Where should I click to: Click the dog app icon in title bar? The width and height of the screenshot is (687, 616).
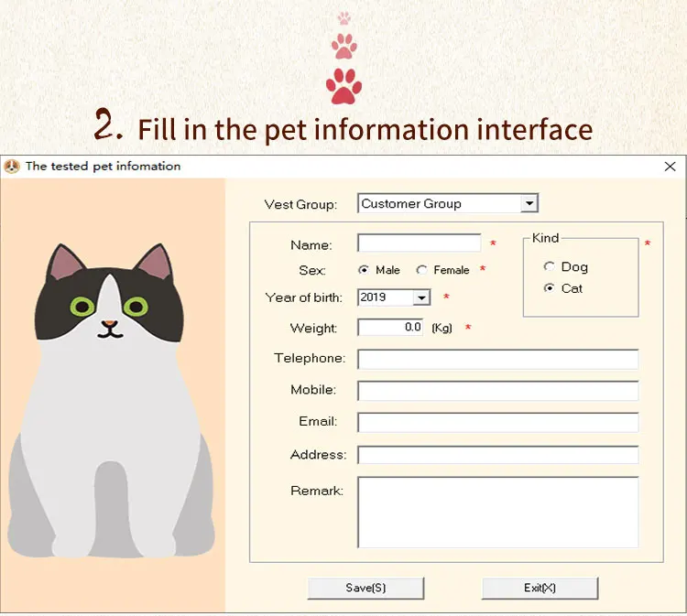12,167
